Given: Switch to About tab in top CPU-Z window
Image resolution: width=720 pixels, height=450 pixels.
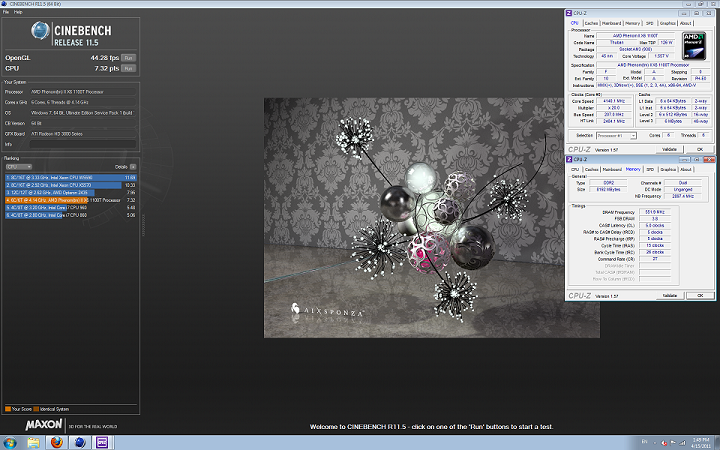Looking at the screenshot, I should 686,23.
